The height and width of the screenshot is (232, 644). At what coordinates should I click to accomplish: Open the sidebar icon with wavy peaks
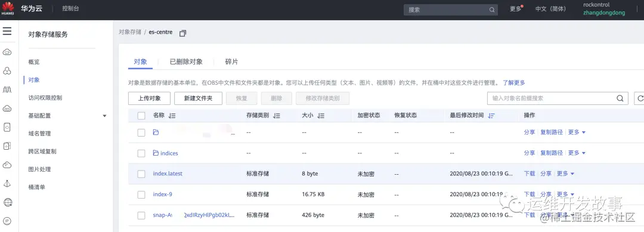tap(7, 89)
